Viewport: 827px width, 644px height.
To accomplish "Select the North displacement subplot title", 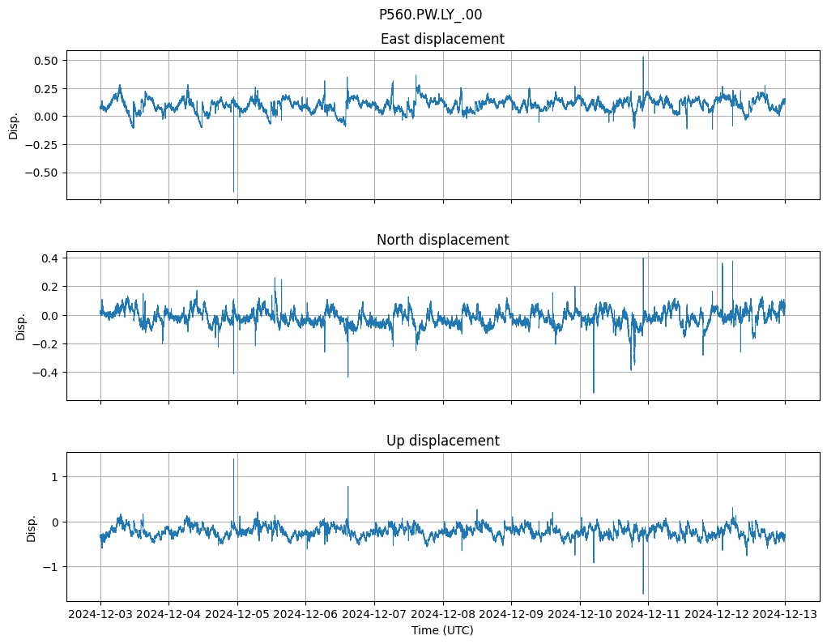I will (x=442, y=240).
